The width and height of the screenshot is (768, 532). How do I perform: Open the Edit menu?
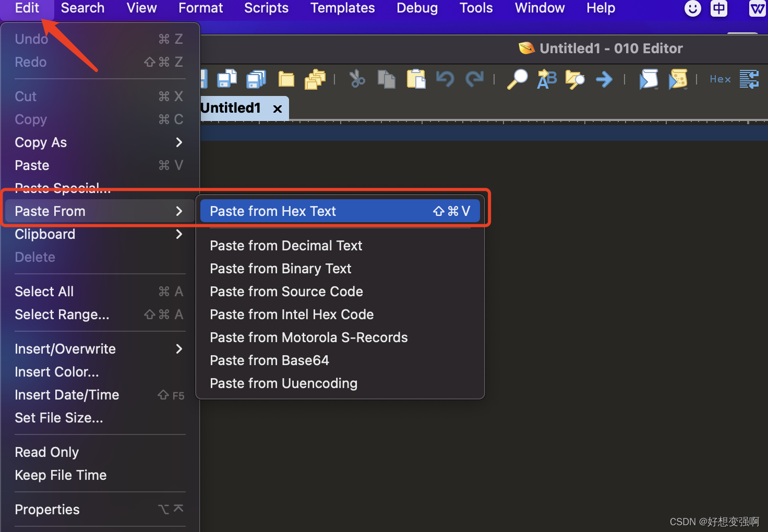(x=27, y=8)
